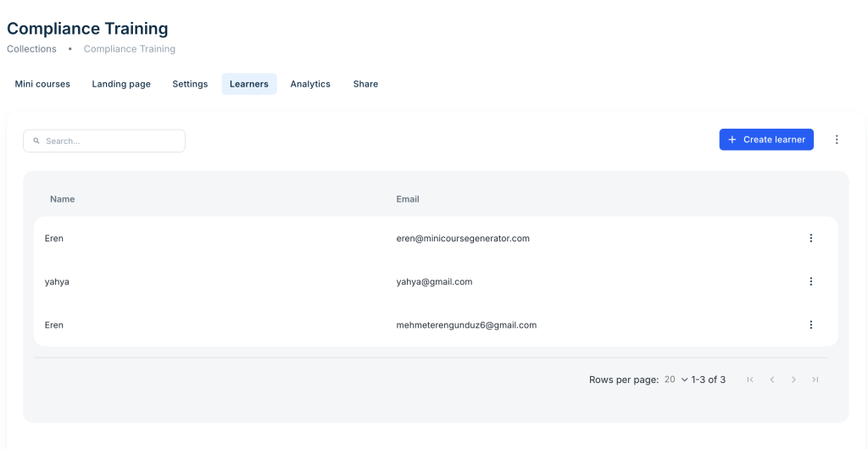Click the Create learner button
This screenshot has height=449, width=868.
766,140
